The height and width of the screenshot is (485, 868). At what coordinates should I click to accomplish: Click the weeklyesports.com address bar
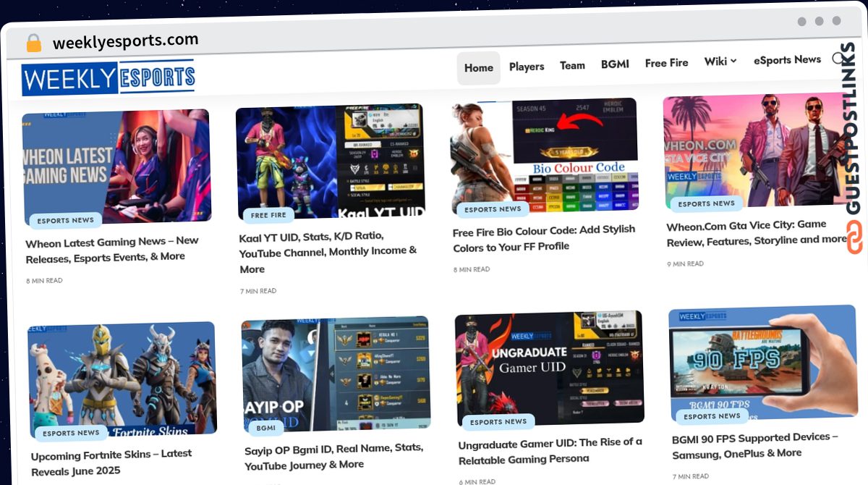[126, 41]
